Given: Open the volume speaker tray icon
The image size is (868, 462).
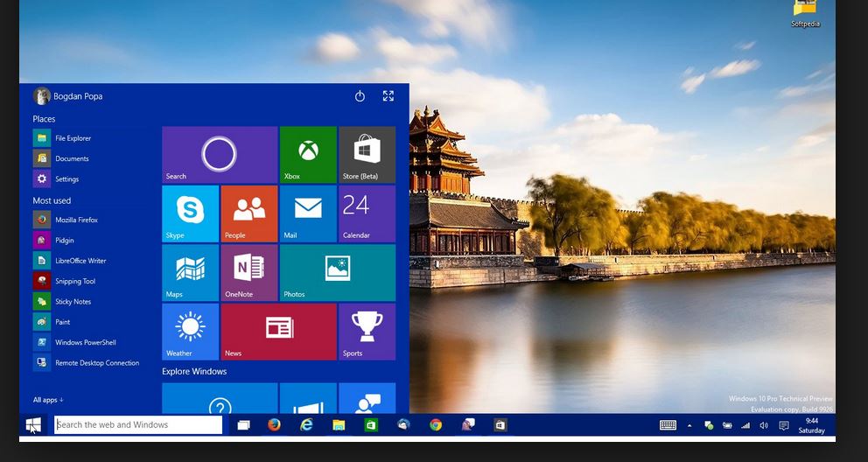Looking at the screenshot, I should click(764, 425).
